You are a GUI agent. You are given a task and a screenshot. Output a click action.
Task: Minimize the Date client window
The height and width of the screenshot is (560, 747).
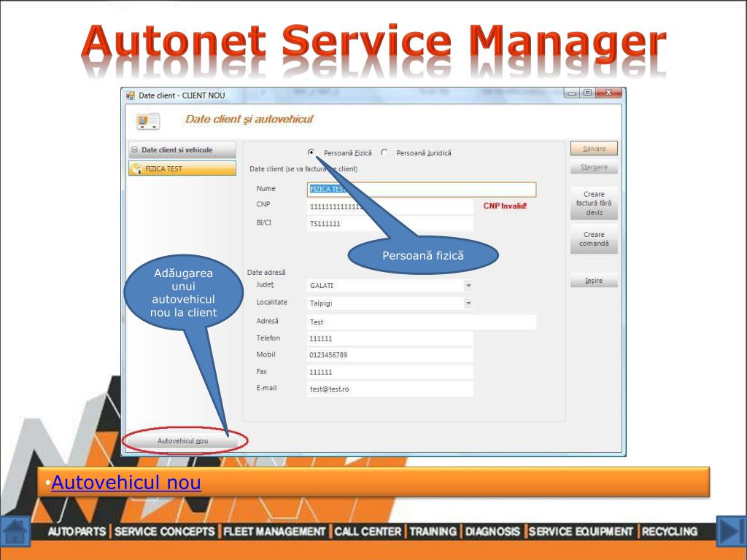(572, 93)
